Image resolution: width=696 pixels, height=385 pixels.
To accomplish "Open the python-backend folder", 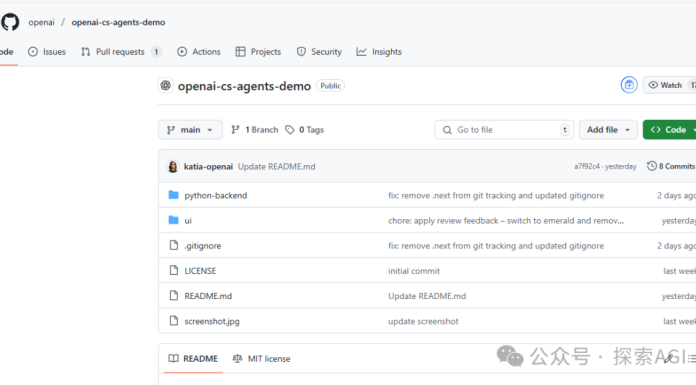I will [x=216, y=195].
